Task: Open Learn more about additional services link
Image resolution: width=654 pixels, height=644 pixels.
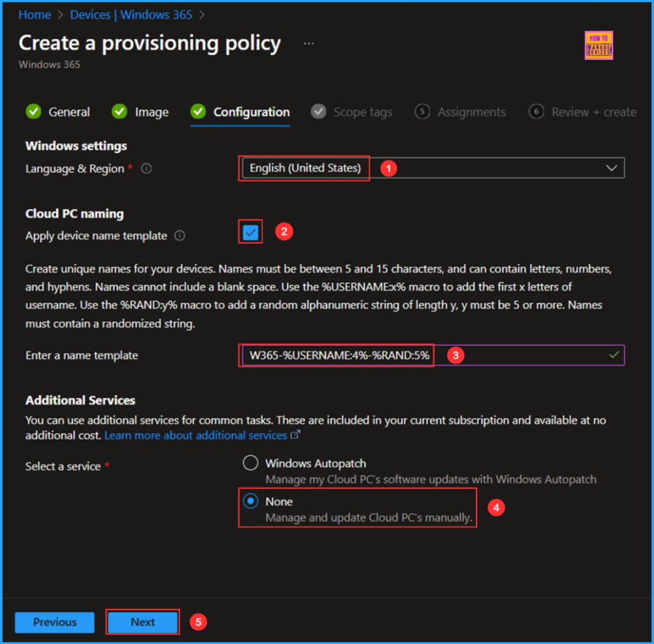Action: pos(195,435)
